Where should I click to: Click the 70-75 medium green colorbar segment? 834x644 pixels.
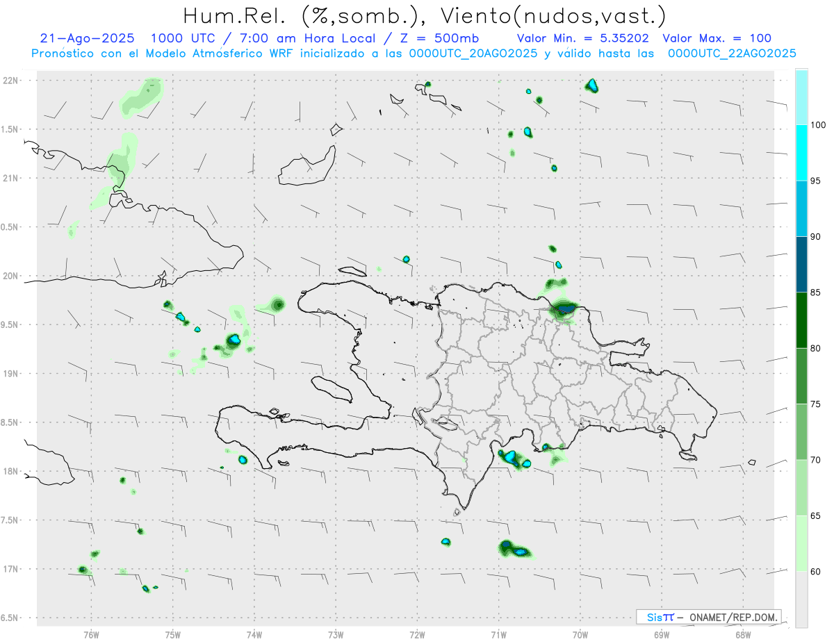801,431
